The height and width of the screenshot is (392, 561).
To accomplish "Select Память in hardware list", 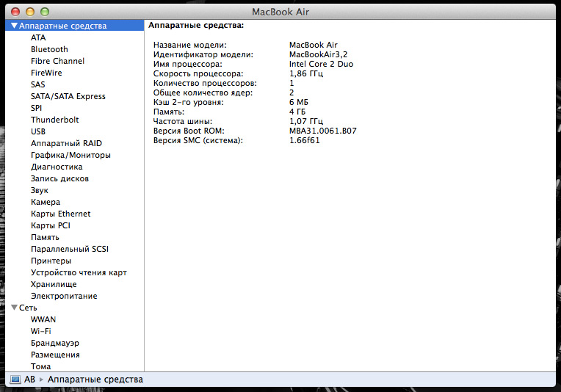I will 45,237.
